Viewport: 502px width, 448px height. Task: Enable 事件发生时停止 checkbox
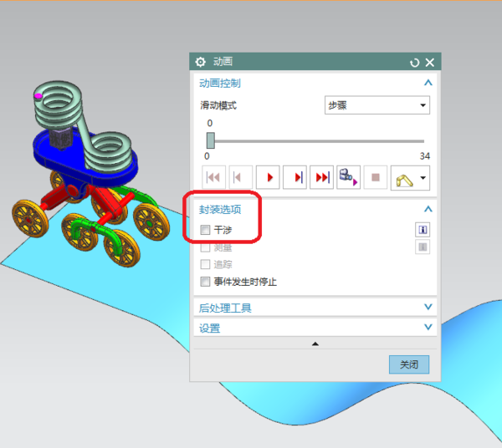pyautogui.click(x=205, y=282)
